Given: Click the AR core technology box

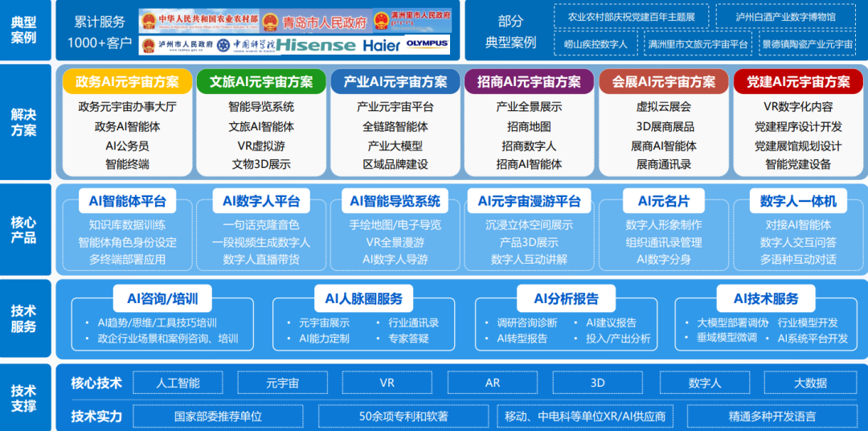Looking at the screenshot, I should pyautogui.click(x=492, y=383).
